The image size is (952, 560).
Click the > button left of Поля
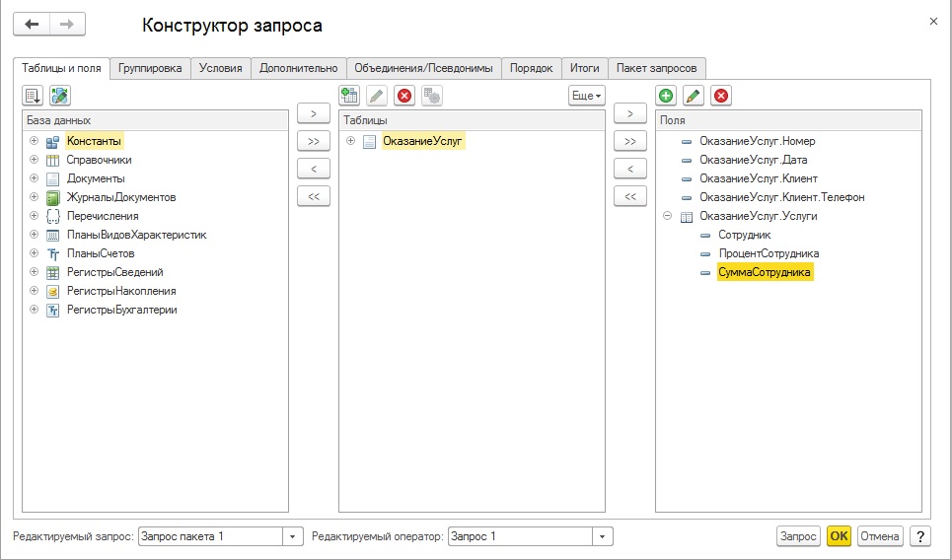[x=630, y=113]
